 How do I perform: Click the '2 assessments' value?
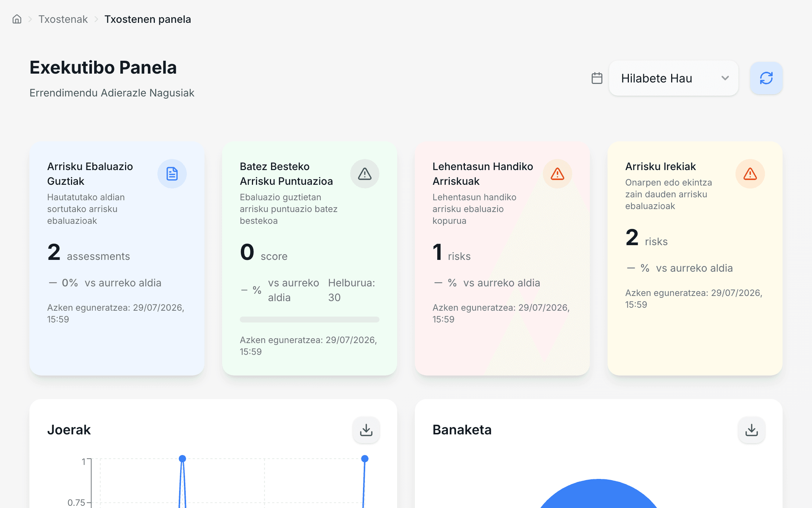(x=89, y=253)
